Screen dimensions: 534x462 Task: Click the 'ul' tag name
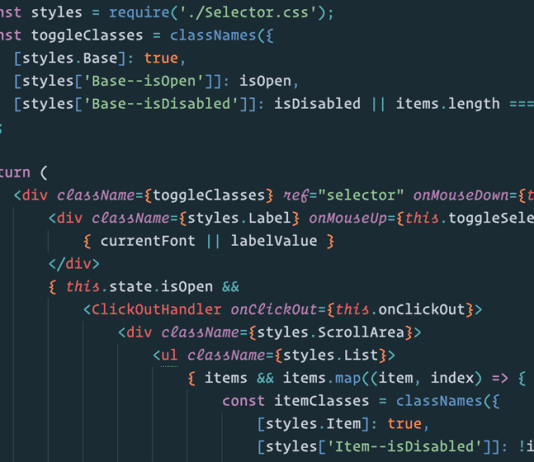click(169, 355)
